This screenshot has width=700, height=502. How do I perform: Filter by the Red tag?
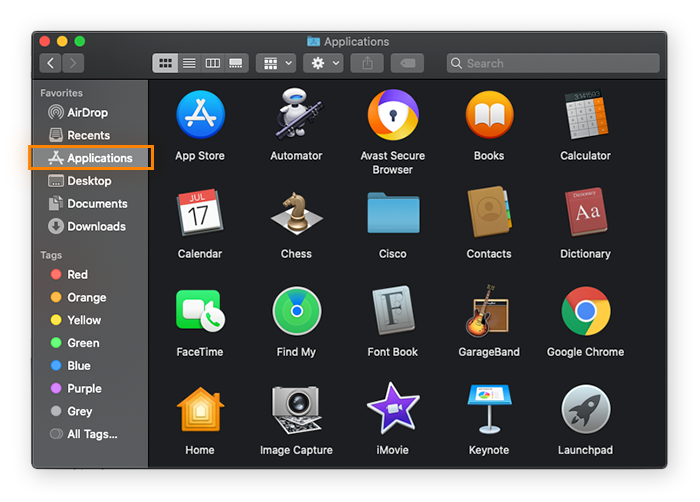tap(91, 275)
